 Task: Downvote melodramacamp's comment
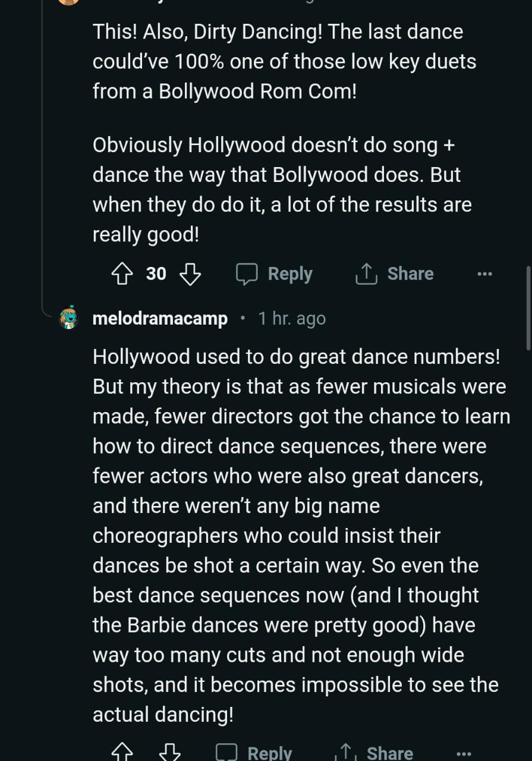pyautogui.click(x=170, y=753)
